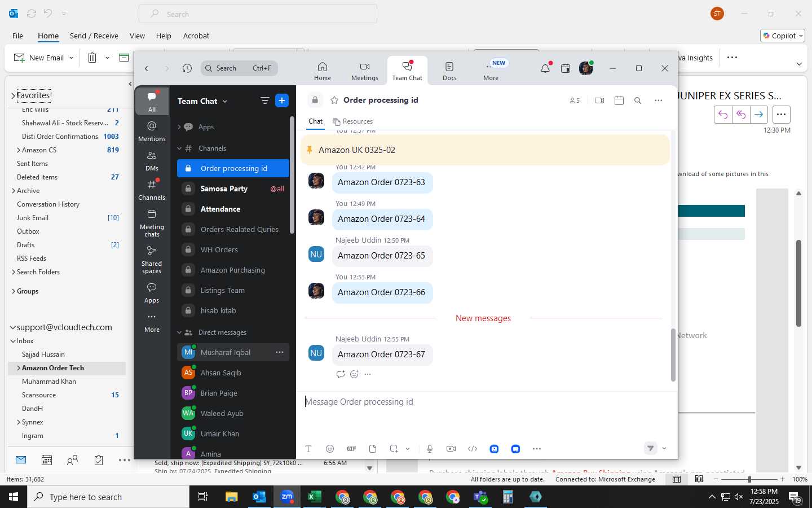Record a video message
The height and width of the screenshot is (508, 812).
tap(451, 449)
